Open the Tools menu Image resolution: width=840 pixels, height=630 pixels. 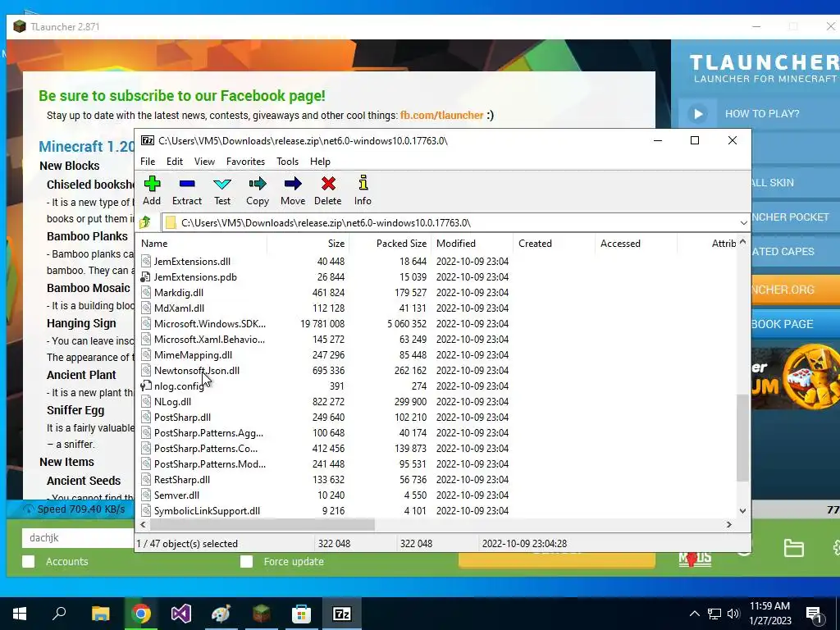click(x=287, y=162)
